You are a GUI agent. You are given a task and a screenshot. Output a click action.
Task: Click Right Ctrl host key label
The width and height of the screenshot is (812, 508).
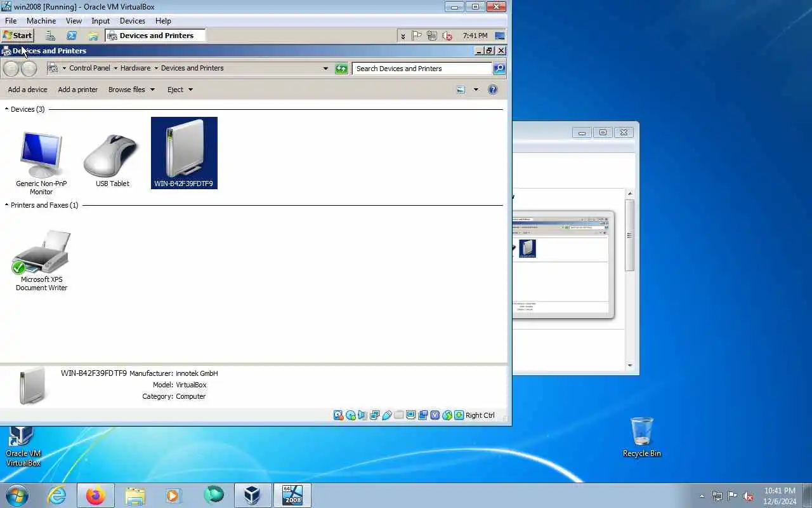point(480,415)
